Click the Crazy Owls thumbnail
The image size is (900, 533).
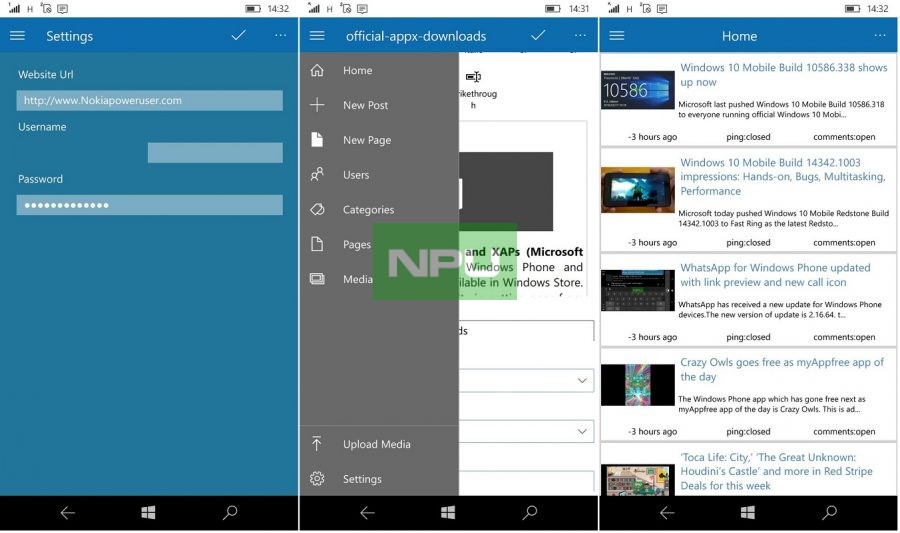638,385
